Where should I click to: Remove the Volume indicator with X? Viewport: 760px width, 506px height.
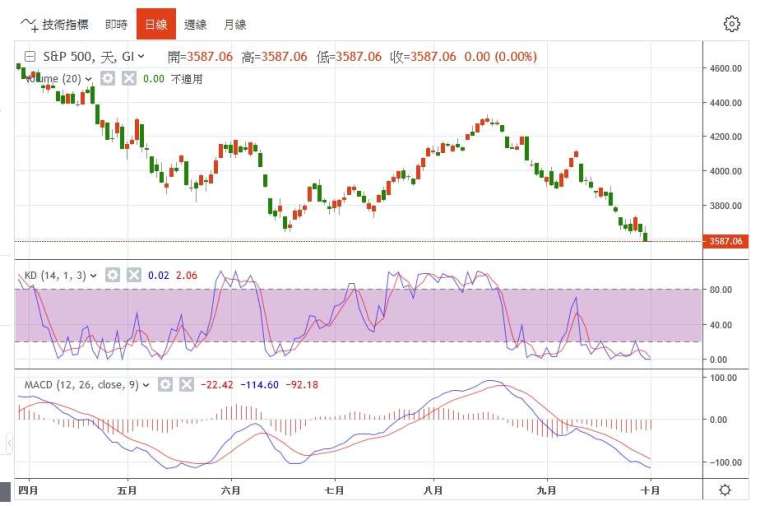click(129, 79)
